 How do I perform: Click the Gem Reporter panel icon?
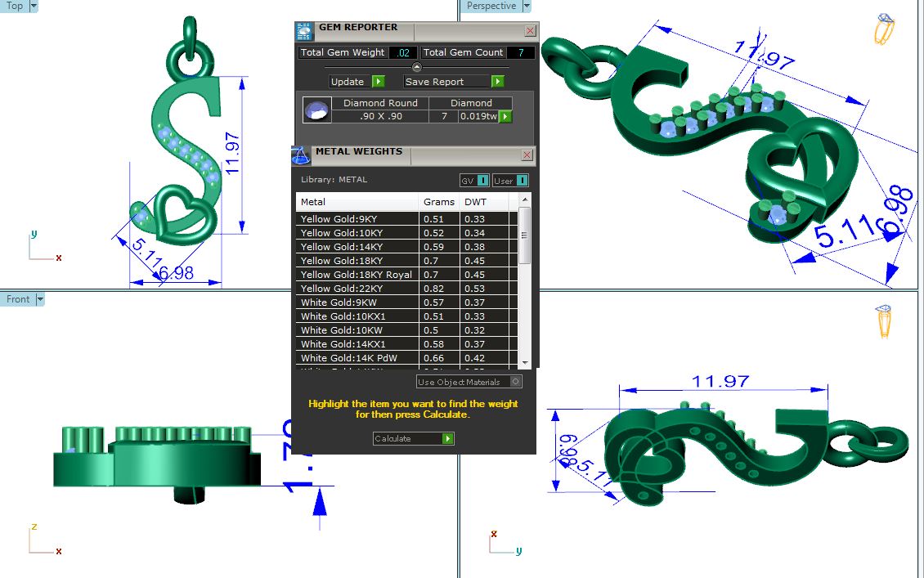304,31
